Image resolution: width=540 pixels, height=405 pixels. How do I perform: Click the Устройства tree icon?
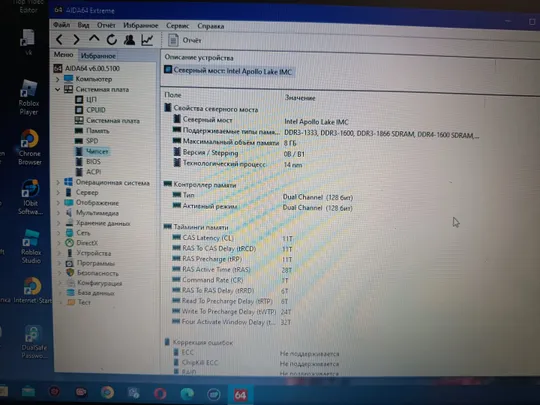point(70,253)
